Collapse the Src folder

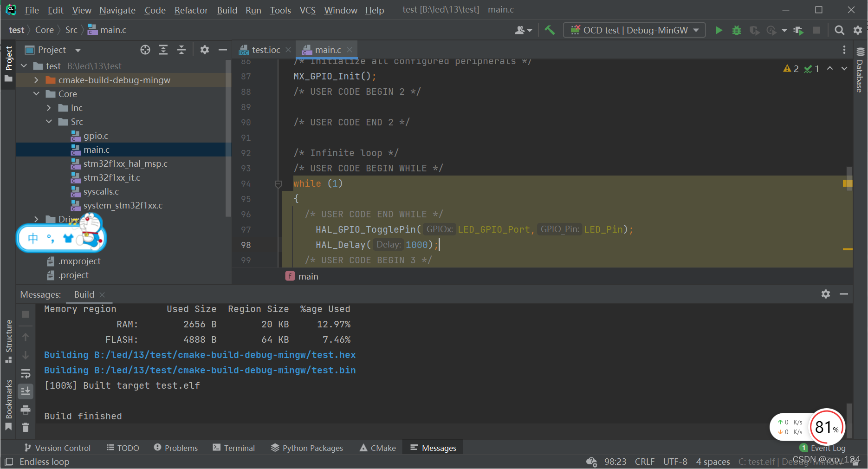click(x=49, y=122)
